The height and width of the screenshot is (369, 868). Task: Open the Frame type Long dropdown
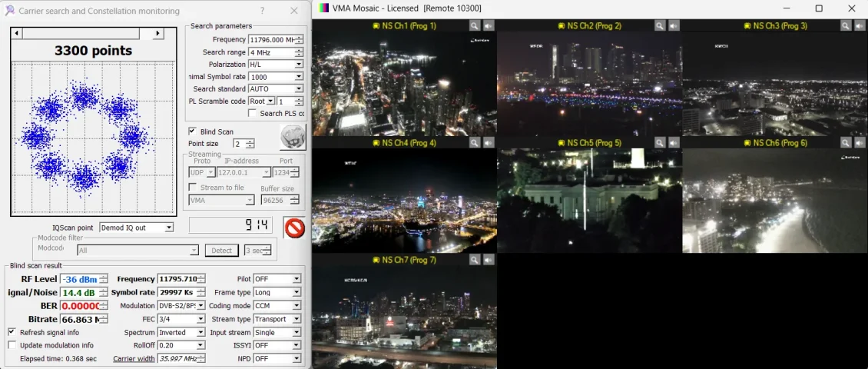[x=297, y=292]
